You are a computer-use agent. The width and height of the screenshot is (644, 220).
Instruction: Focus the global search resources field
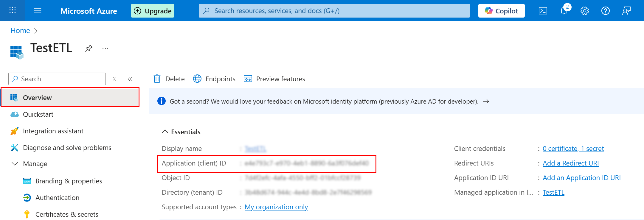pyautogui.click(x=334, y=11)
